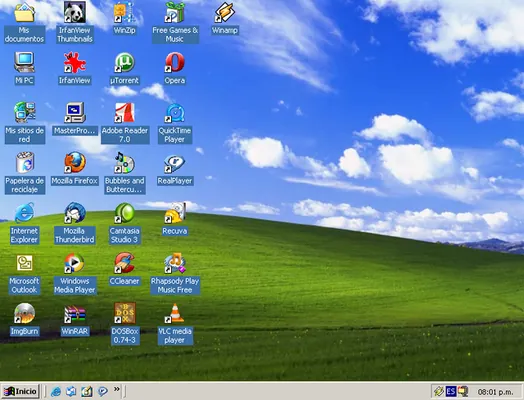Select the VLC media player cone icon
Viewport: 524px width, 400px height.
click(x=175, y=313)
